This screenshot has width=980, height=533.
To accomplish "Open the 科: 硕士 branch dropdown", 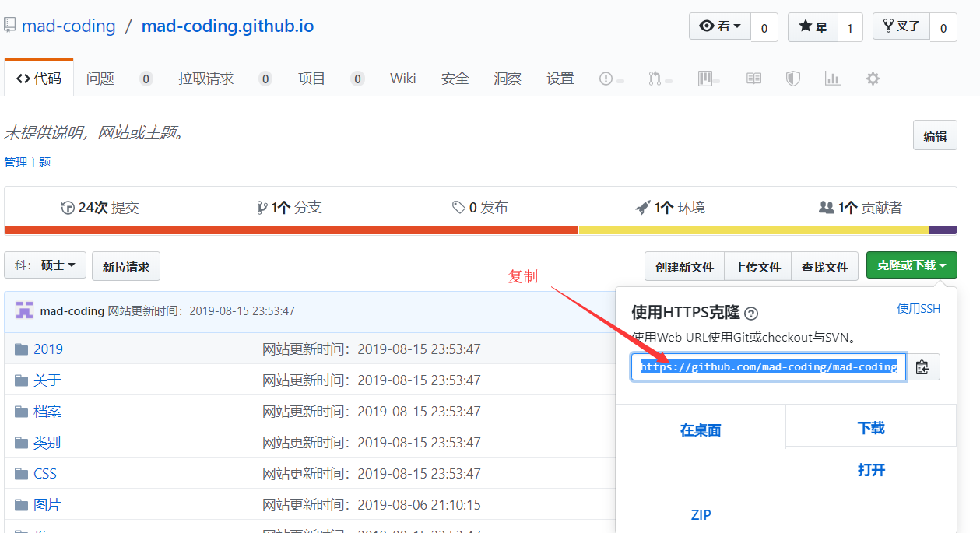I will click(45, 266).
